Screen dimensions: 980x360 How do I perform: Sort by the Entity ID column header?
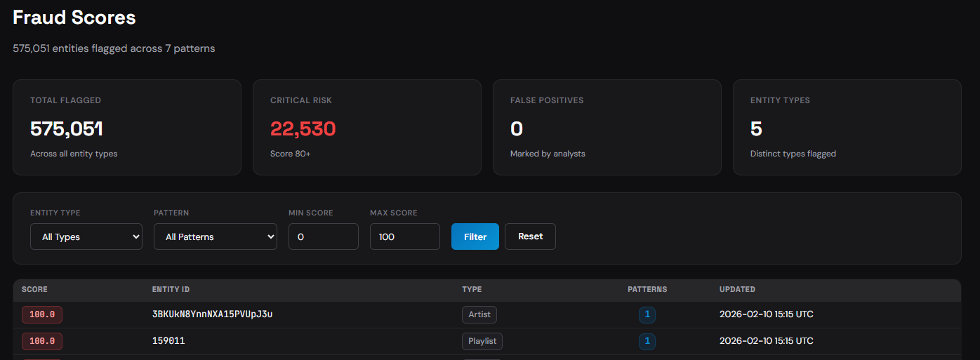171,289
